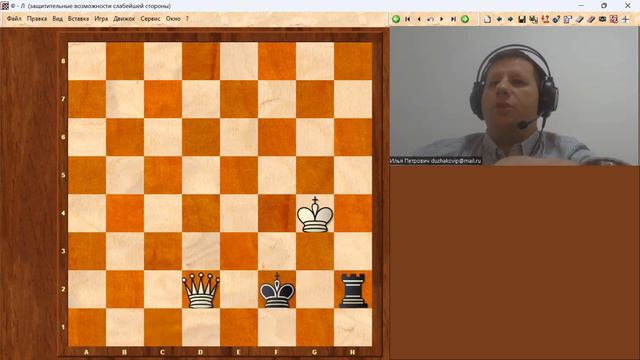Click the green left-arrow circle button
Screen dimensions: 640x360
coord(396,19)
